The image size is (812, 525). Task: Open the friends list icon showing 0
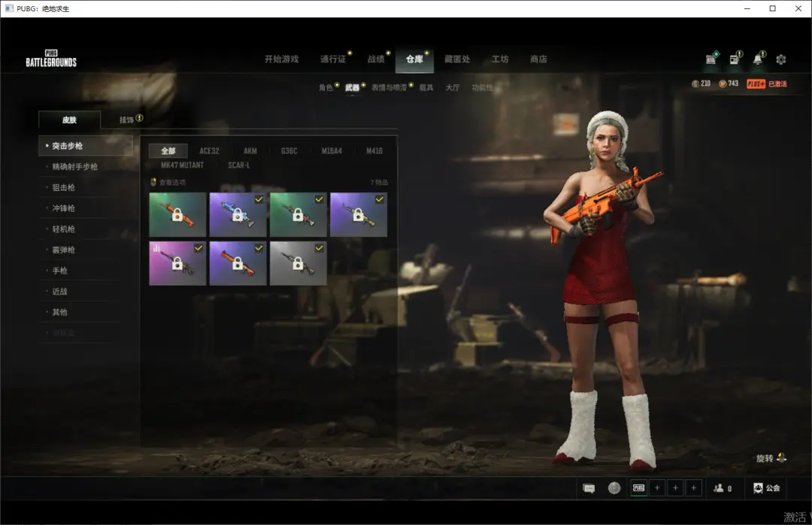click(x=719, y=488)
